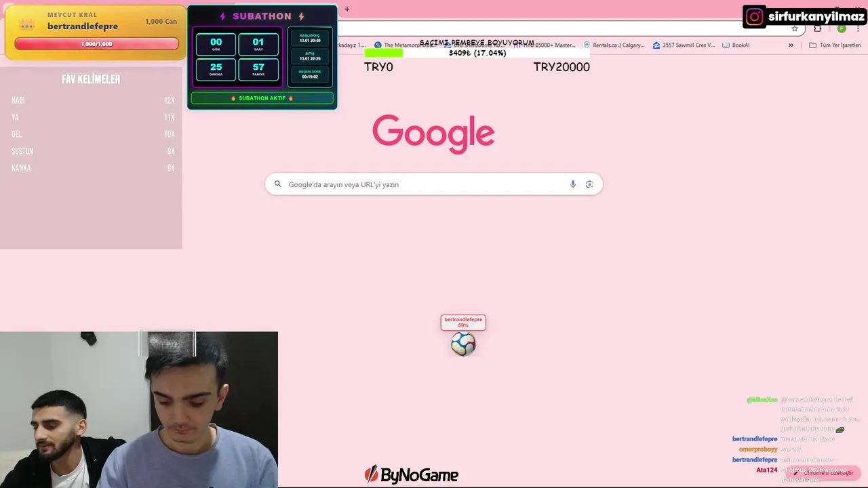Click the HADİ row in Fav Kelimeler
Image resolution: width=868 pixels, height=488 pixels.
tap(93, 100)
